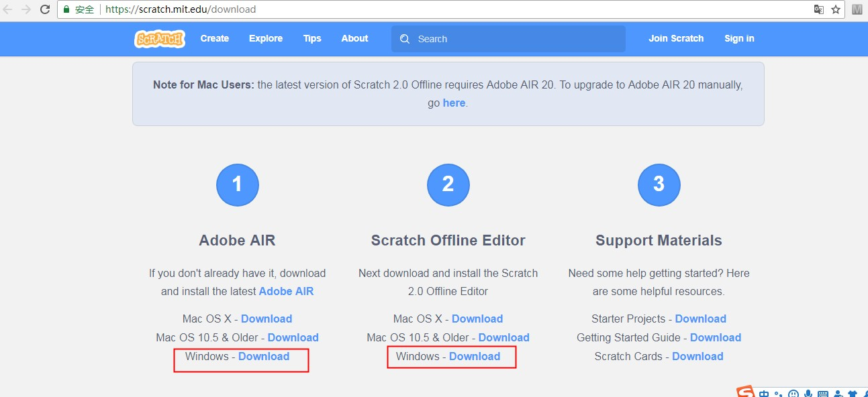Open the Tips page
The image size is (868, 397).
coord(312,38)
